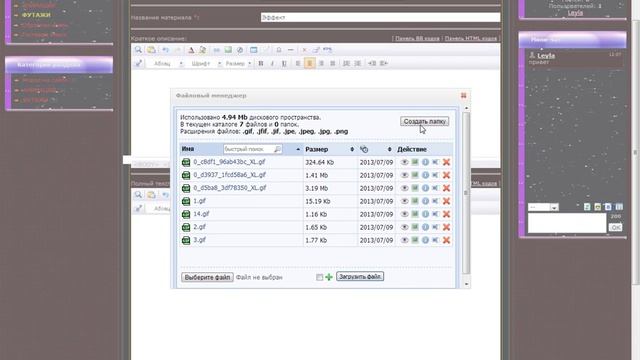Screen dimensions: 640x360
Task: Toggle highlighted center alignment button
Action: [x=310, y=63]
